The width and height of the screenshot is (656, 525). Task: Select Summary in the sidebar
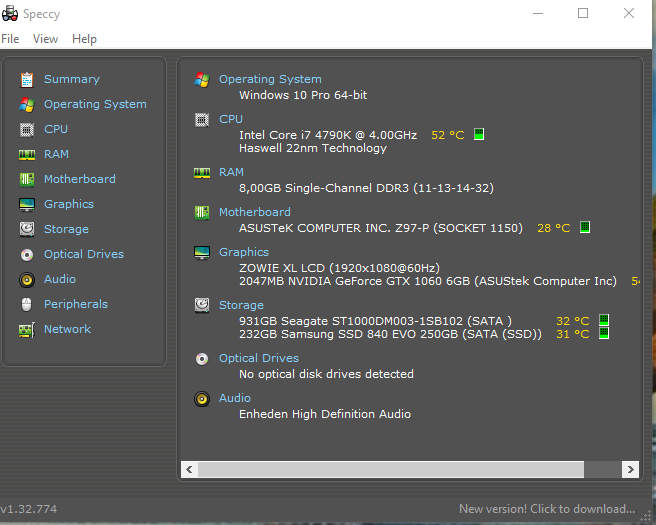pos(72,79)
